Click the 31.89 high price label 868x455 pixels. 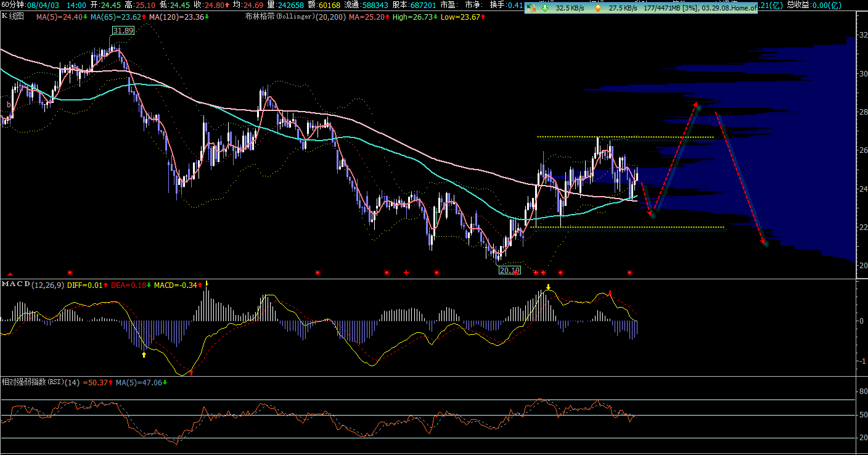(122, 31)
